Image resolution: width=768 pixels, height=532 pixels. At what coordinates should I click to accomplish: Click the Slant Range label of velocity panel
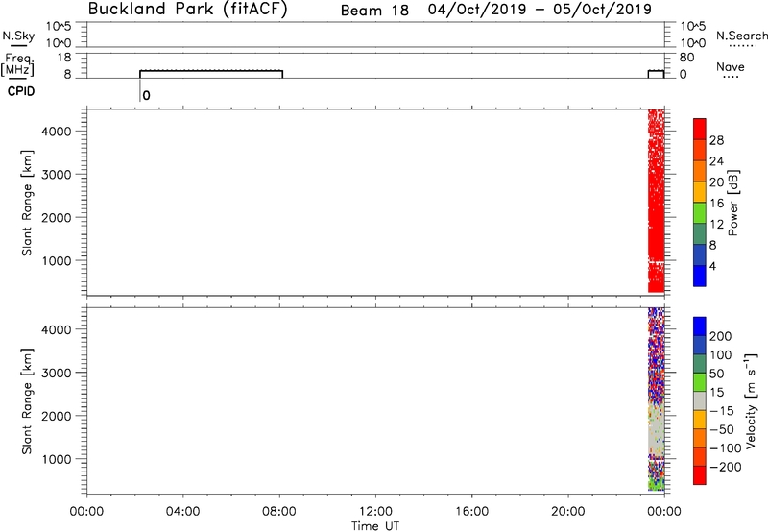[27, 401]
